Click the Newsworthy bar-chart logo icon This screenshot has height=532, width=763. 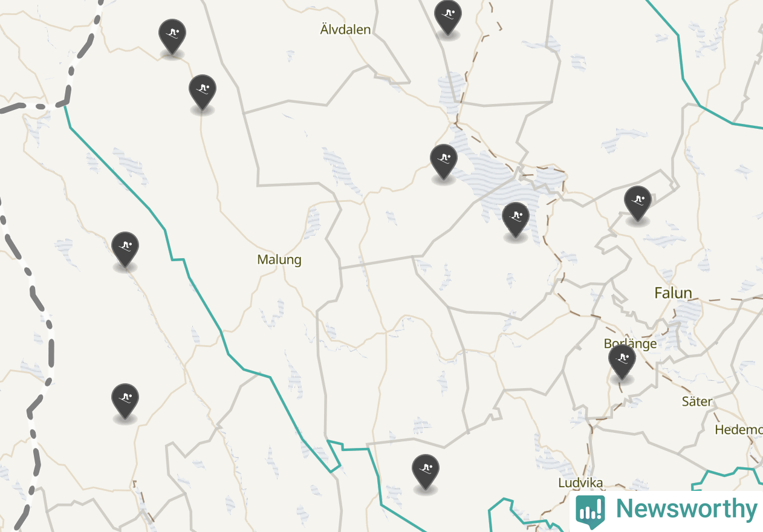(x=590, y=511)
